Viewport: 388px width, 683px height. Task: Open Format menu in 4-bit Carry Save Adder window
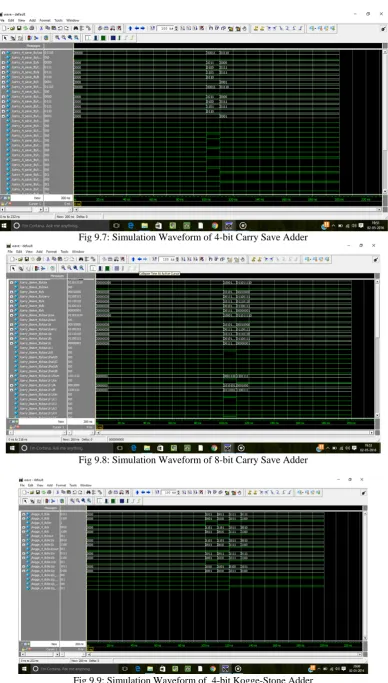click(45, 20)
